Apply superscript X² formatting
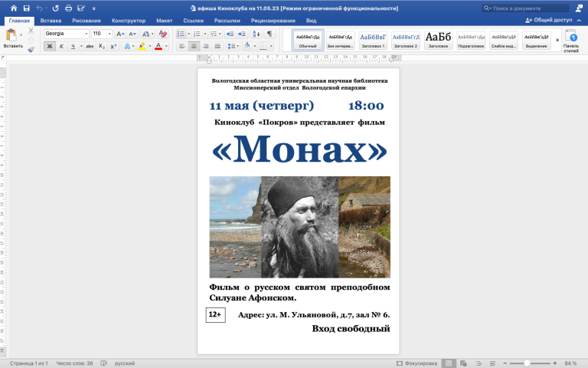The image size is (588, 368). (x=113, y=46)
